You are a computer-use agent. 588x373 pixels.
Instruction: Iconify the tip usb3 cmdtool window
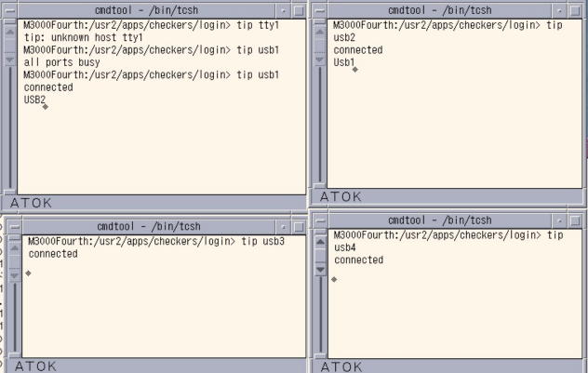[283, 227]
